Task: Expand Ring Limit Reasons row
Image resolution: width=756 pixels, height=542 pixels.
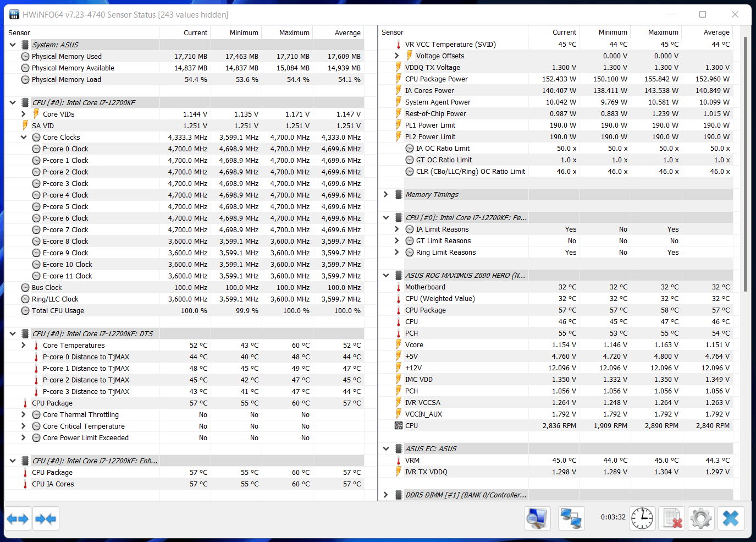Action: click(397, 253)
